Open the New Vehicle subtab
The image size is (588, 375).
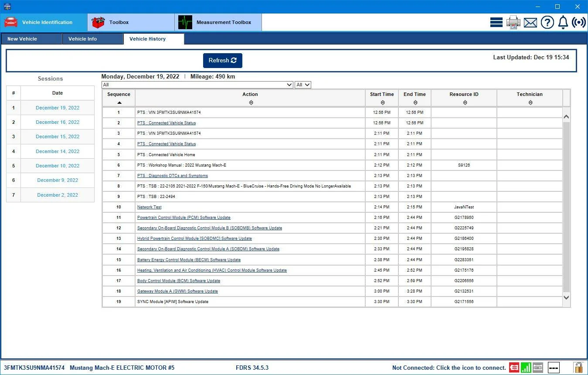pos(31,39)
